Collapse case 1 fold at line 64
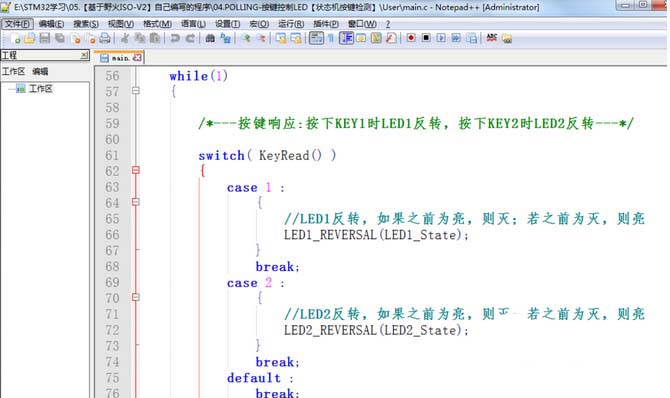670x398 pixels. point(135,202)
